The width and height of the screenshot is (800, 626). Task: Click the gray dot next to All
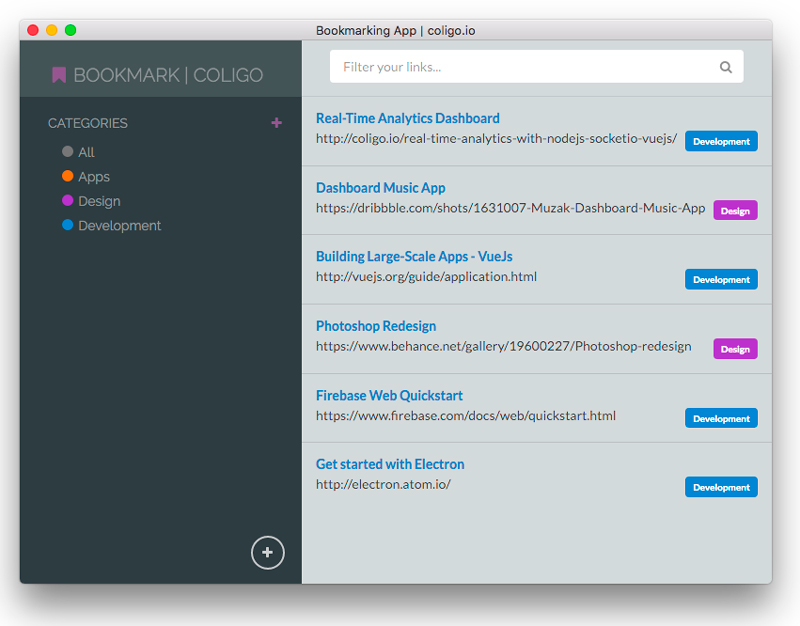coord(67,152)
